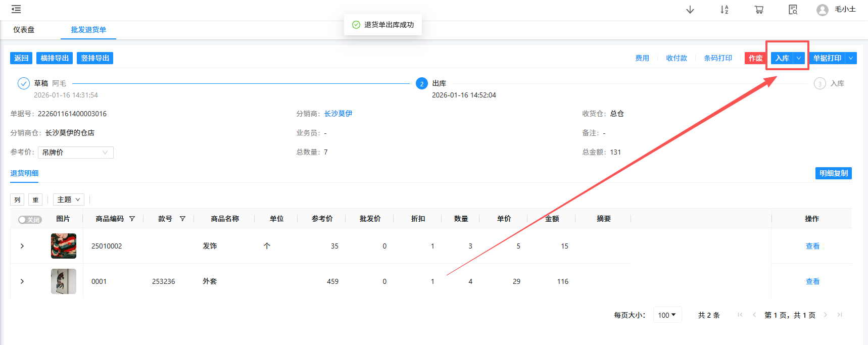
Task: Expand the row for product 25010002
Action: coord(22,246)
